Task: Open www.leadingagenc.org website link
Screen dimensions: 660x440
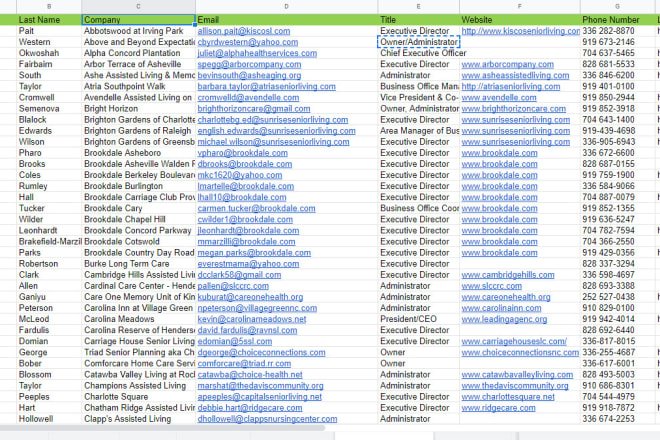Action: point(504,319)
